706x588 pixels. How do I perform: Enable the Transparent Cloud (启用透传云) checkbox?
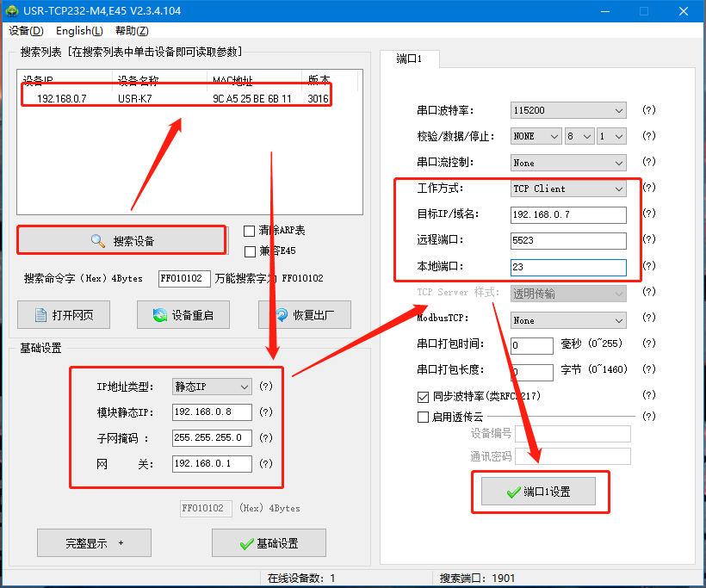coord(423,417)
